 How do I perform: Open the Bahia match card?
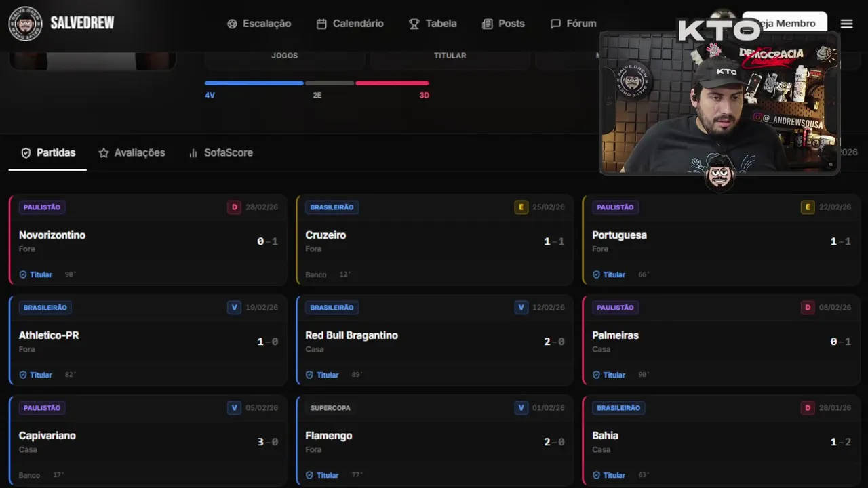tap(722, 441)
